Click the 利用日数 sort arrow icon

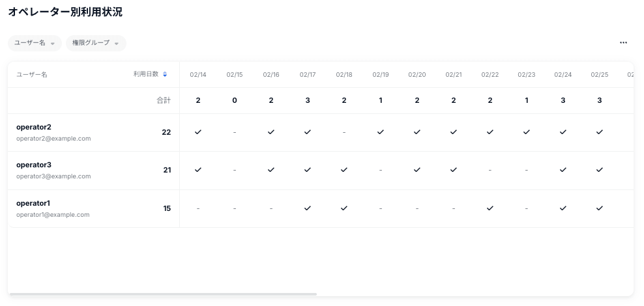[165, 74]
